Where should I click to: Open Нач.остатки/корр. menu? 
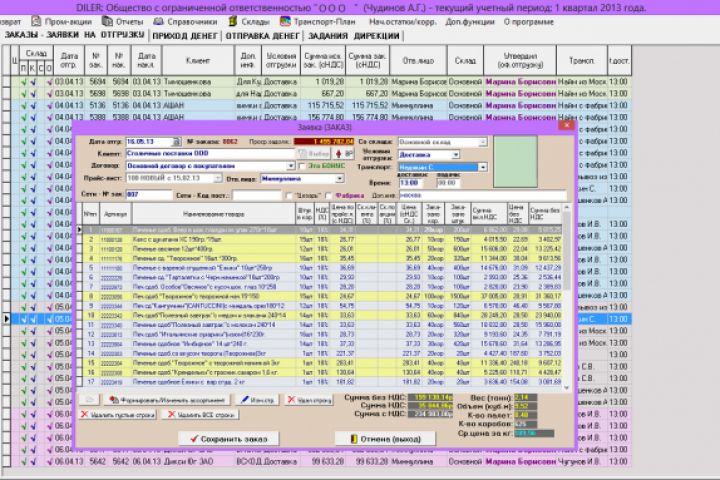coord(402,22)
